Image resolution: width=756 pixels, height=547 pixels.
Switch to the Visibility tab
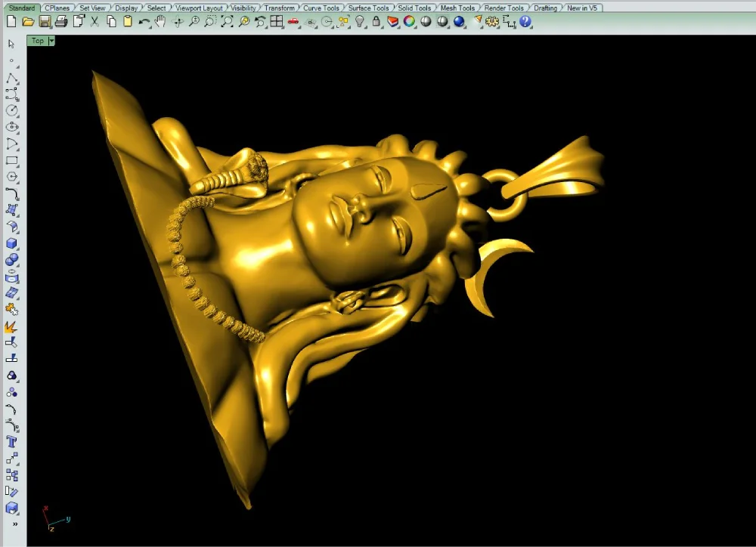point(243,8)
